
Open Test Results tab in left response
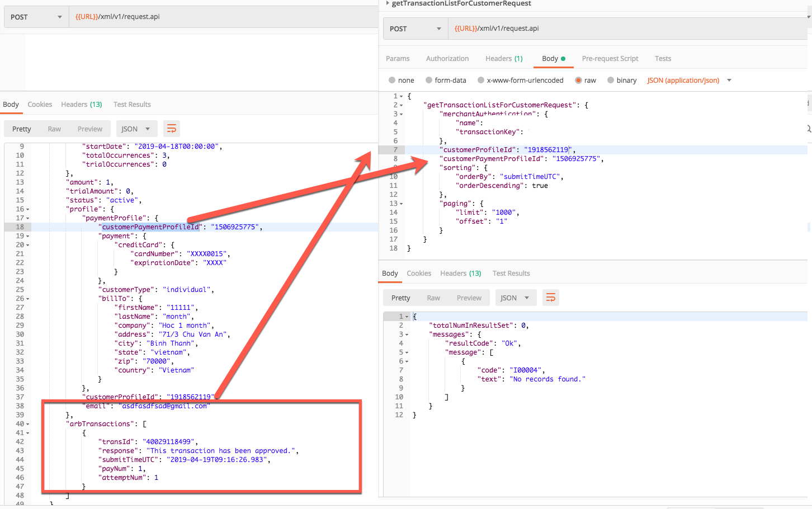pyautogui.click(x=132, y=105)
